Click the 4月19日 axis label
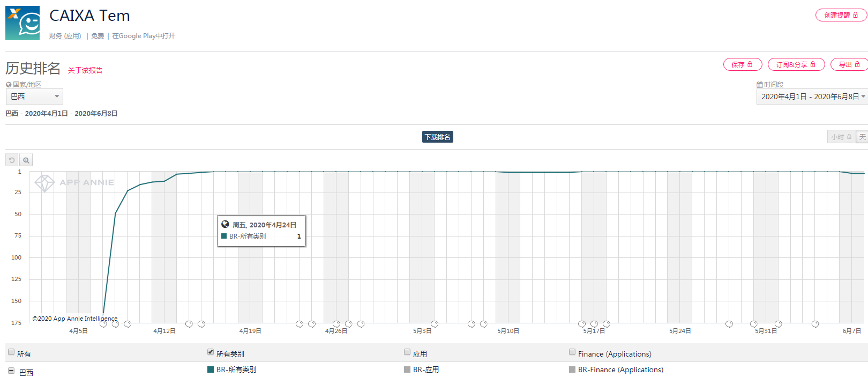 tap(250, 331)
